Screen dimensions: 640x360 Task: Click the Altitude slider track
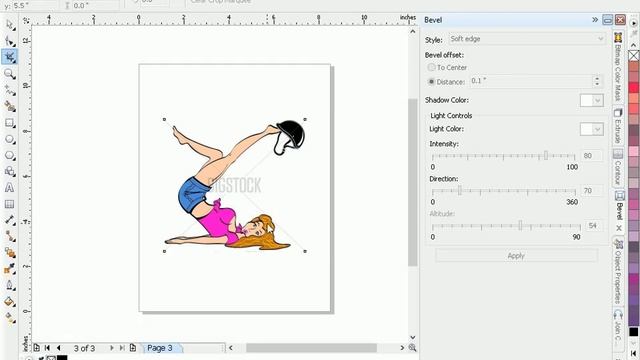[506, 226]
